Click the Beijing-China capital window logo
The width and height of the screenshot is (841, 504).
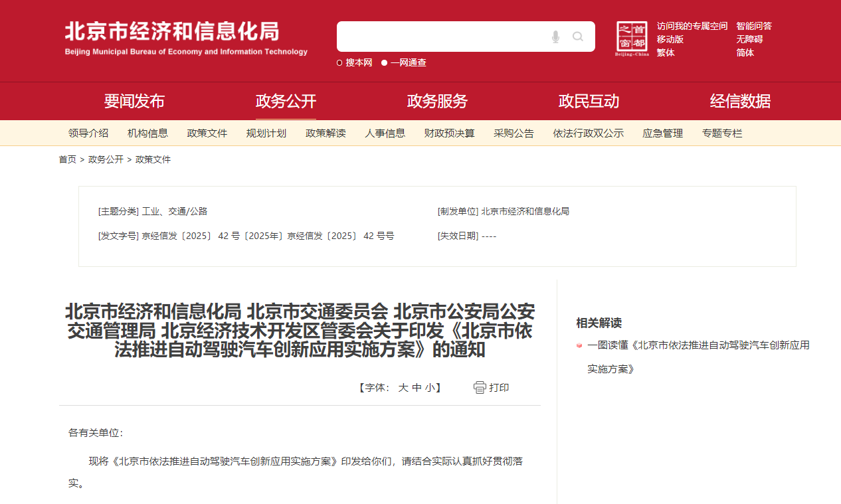click(x=631, y=39)
